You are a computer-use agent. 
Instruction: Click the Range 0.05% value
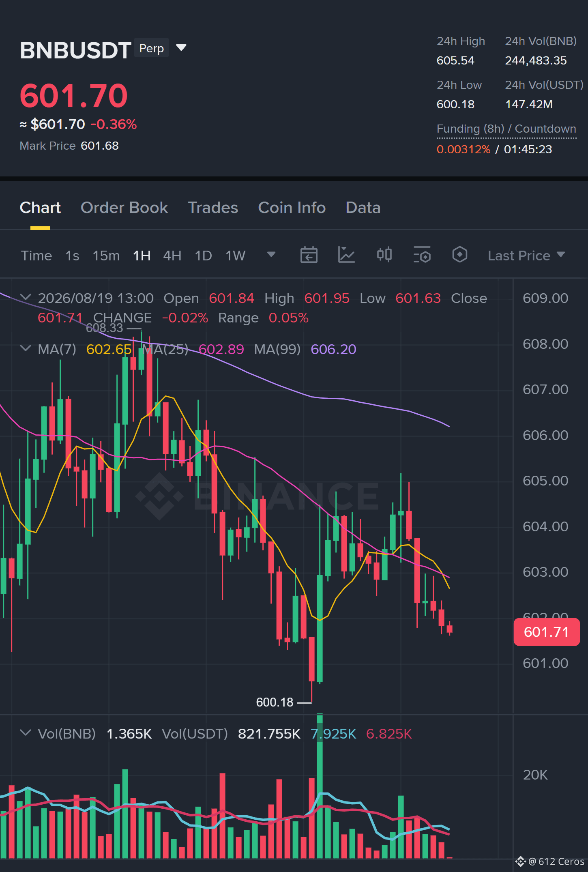coord(288,318)
